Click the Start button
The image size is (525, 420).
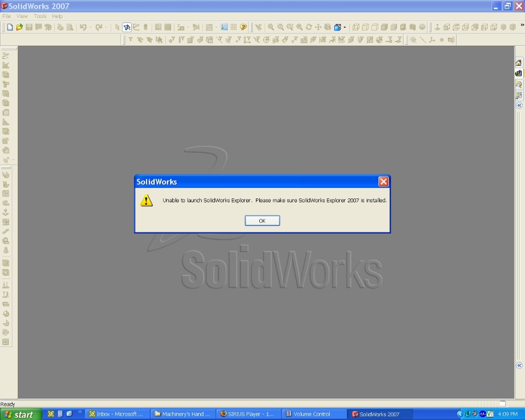pyautogui.click(x=21, y=415)
